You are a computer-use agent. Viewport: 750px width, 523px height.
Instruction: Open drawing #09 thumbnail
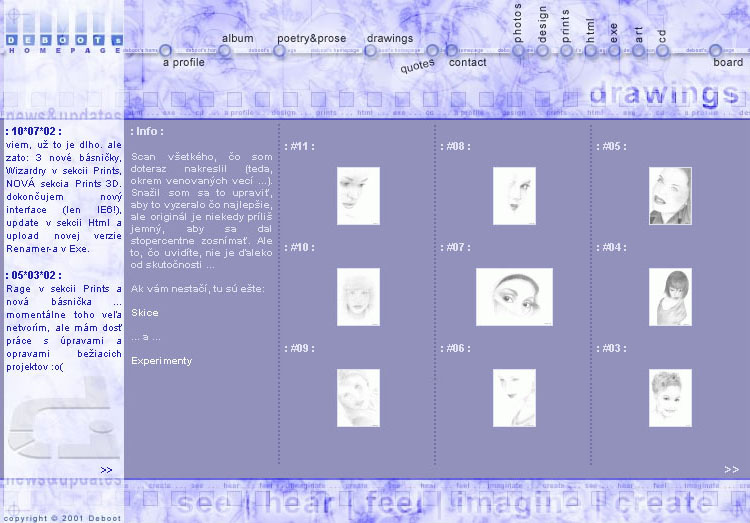(358, 398)
